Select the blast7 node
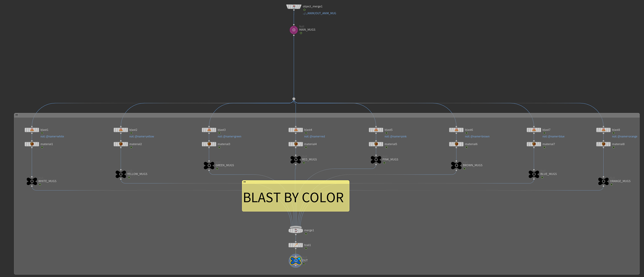 click(x=534, y=130)
